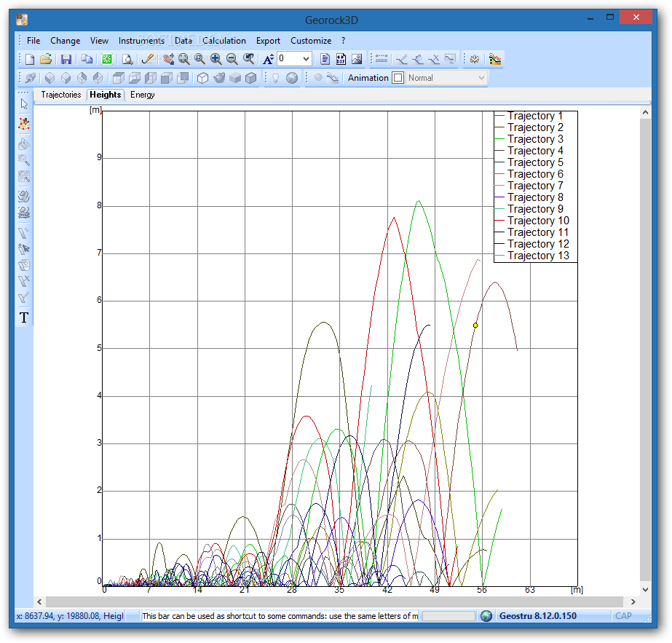Save the project with the floppy disk icon

66,59
